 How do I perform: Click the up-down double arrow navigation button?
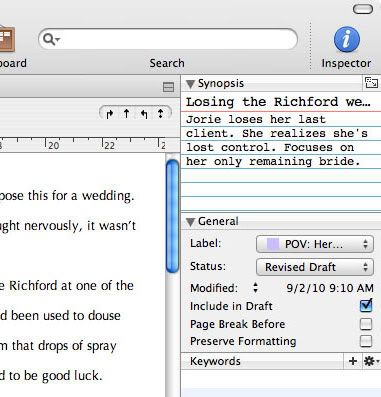[x=161, y=114]
